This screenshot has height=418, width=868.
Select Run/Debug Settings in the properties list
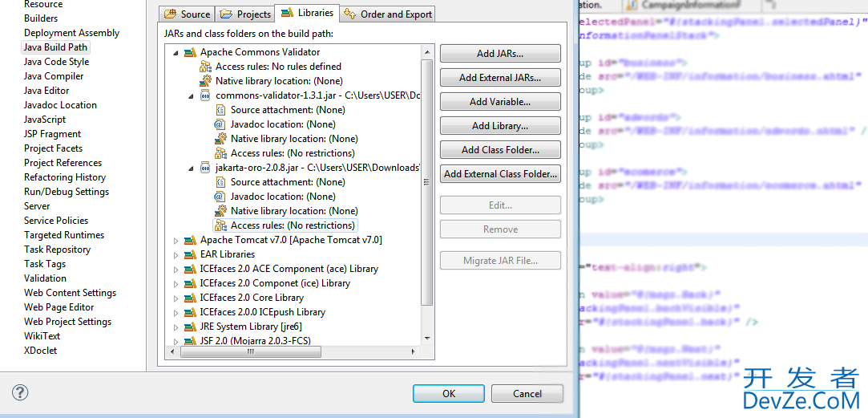pos(67,192)
